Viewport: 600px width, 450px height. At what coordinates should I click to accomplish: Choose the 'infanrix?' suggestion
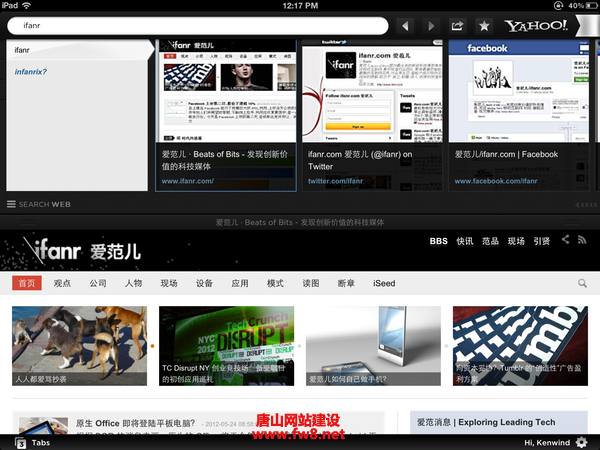click(x=31, y=72)
